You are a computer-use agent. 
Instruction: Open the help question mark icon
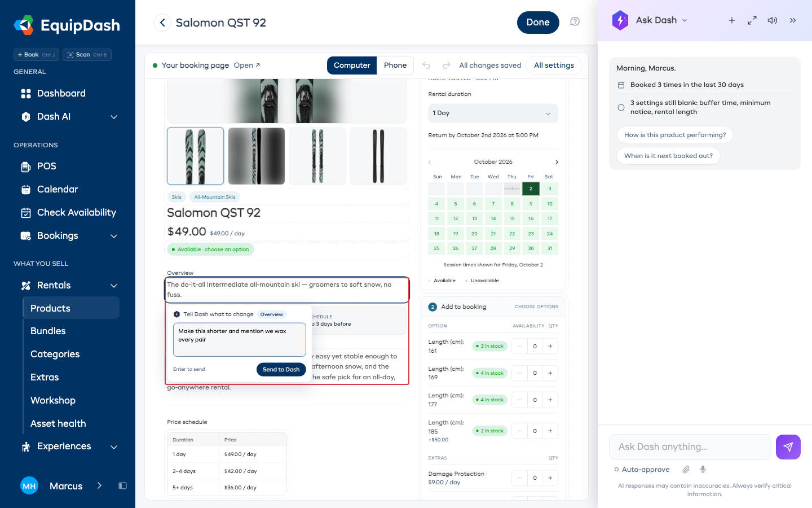tap(575, 22)
